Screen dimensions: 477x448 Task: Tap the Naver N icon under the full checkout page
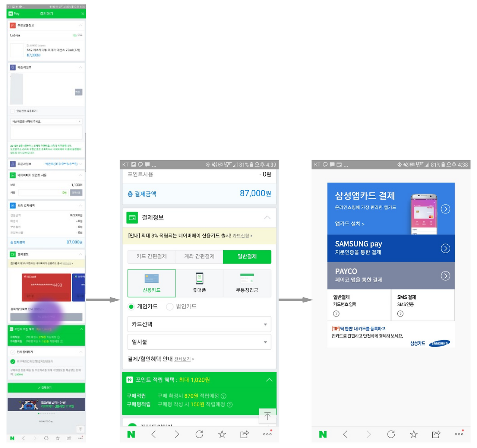point(12,438)
